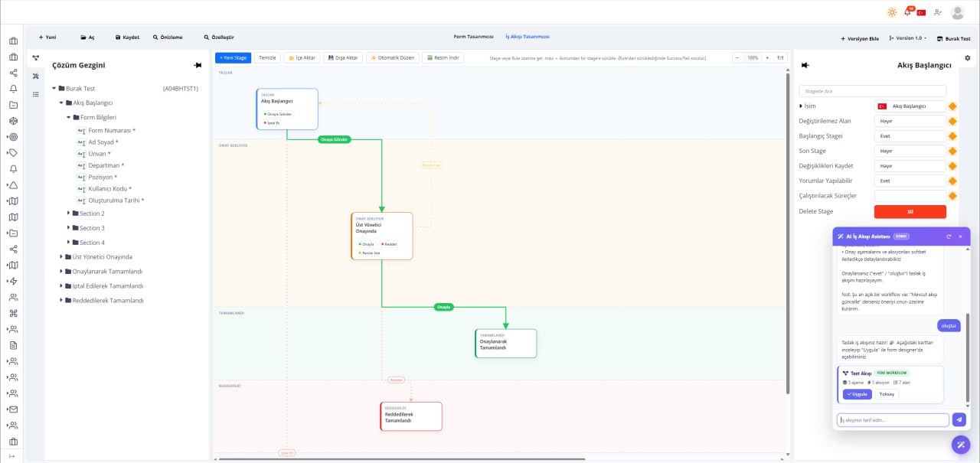Open Önizleme preview

click(x=168, y=37)
